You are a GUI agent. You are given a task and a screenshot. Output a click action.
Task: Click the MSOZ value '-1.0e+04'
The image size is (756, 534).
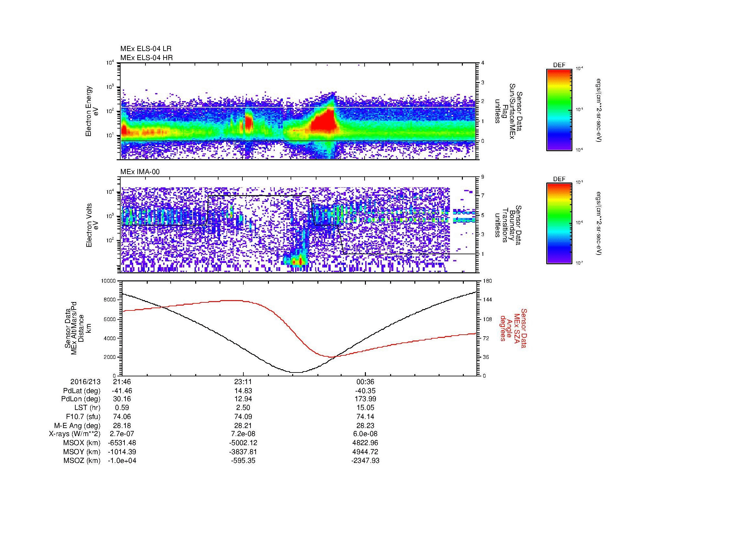[x=122, y=461]
